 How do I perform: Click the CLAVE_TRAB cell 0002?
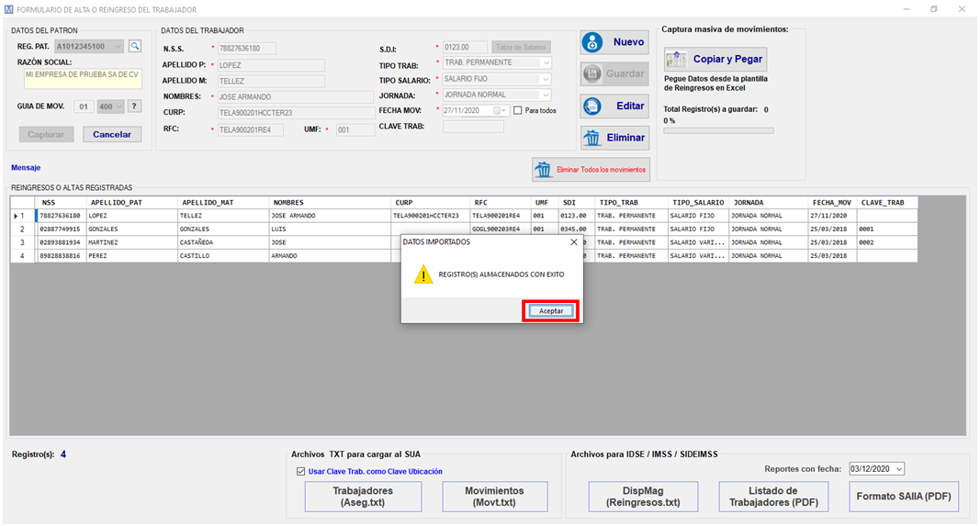pyautogui.click(x=887, y=242)
